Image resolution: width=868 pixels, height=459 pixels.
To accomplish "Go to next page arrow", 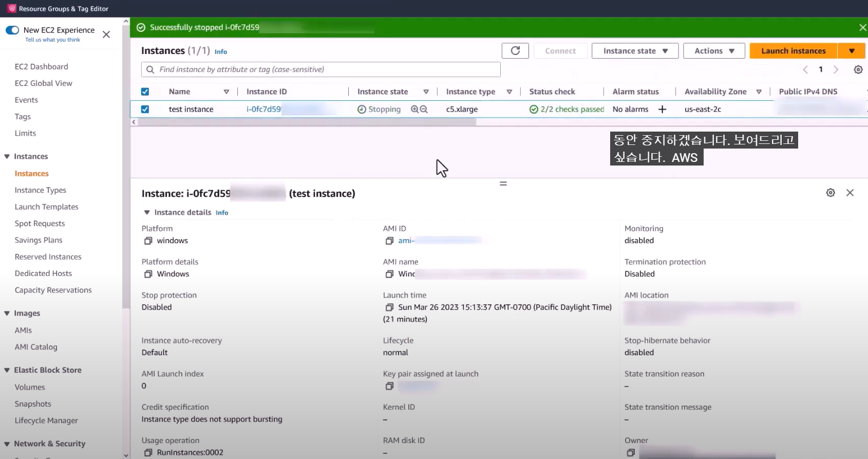I will point(836,69).
